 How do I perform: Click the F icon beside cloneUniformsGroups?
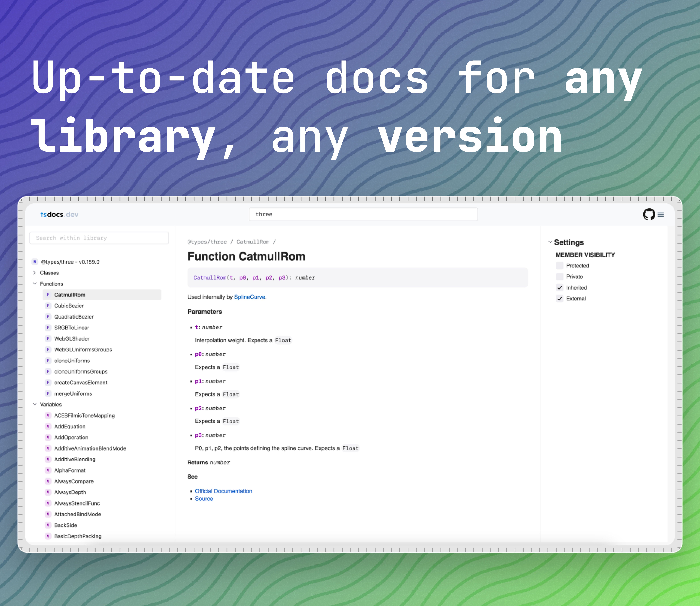48,372
